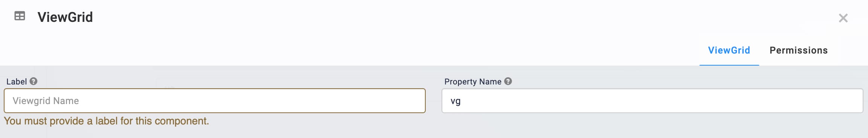Switch to the Permissions tab
The height and width of the screenshot is (138, 868).
coord(799,51)
